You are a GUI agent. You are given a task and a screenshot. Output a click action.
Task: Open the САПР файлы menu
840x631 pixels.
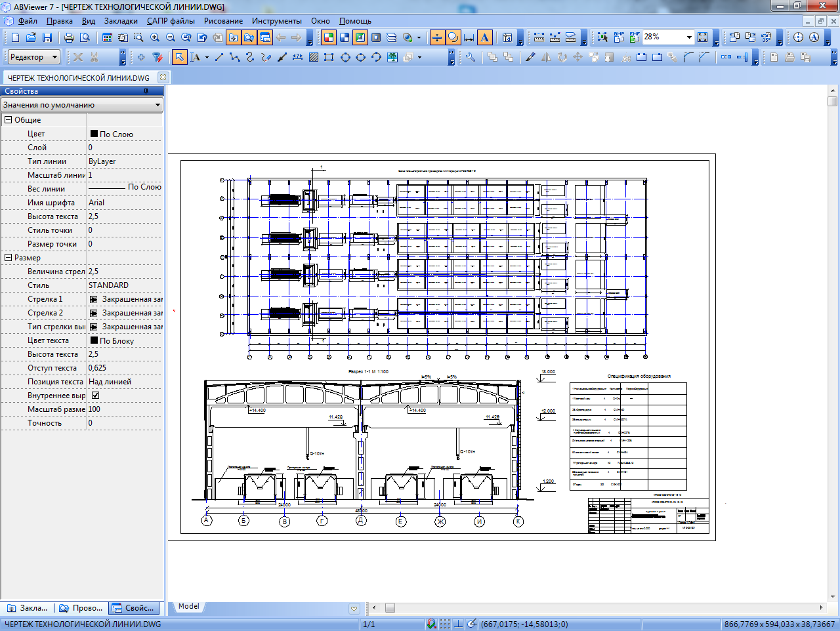(x=171, y=21)
